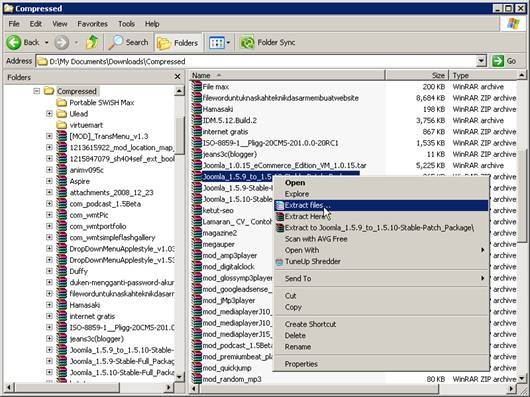Select the magazine2 archive icon
This screenshot has height=397, width=530.
coord(196,233)
